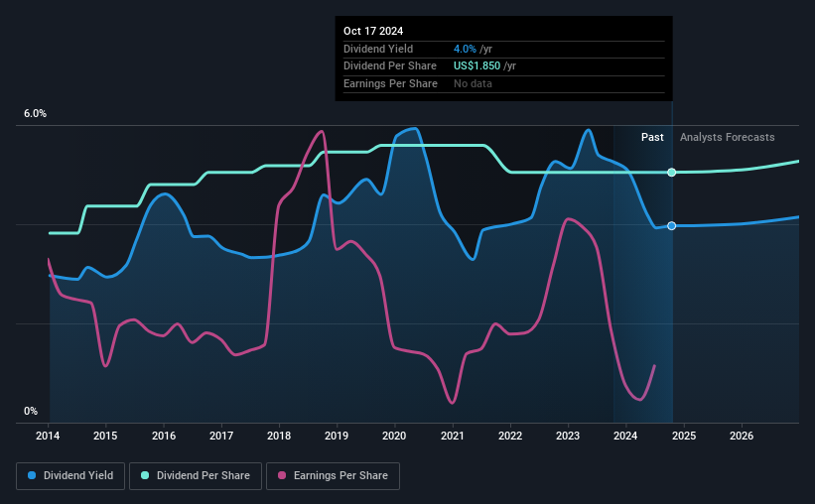
Task: Click the 2018 x-axis label
Action: click(x=279, y=436)
